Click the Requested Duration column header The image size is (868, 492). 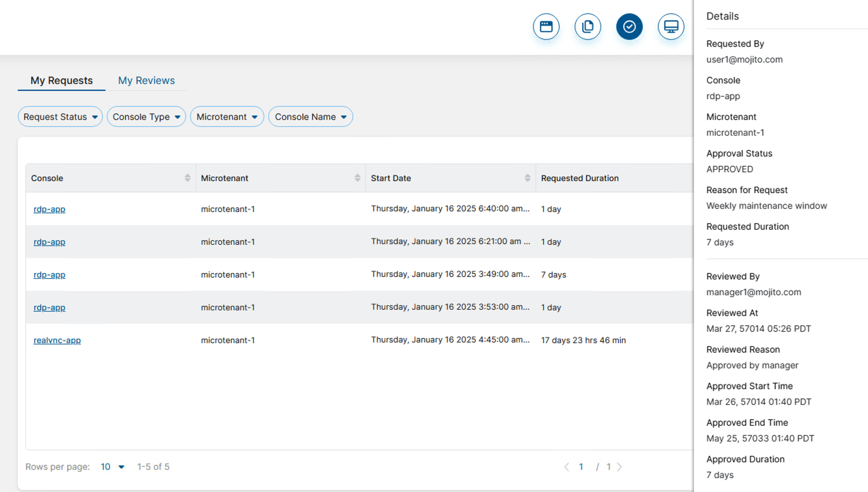[x=580, y=179]
